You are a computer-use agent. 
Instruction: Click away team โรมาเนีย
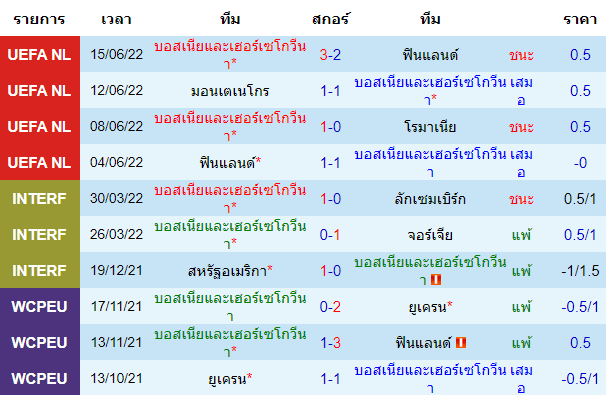(x=430, y=126)
